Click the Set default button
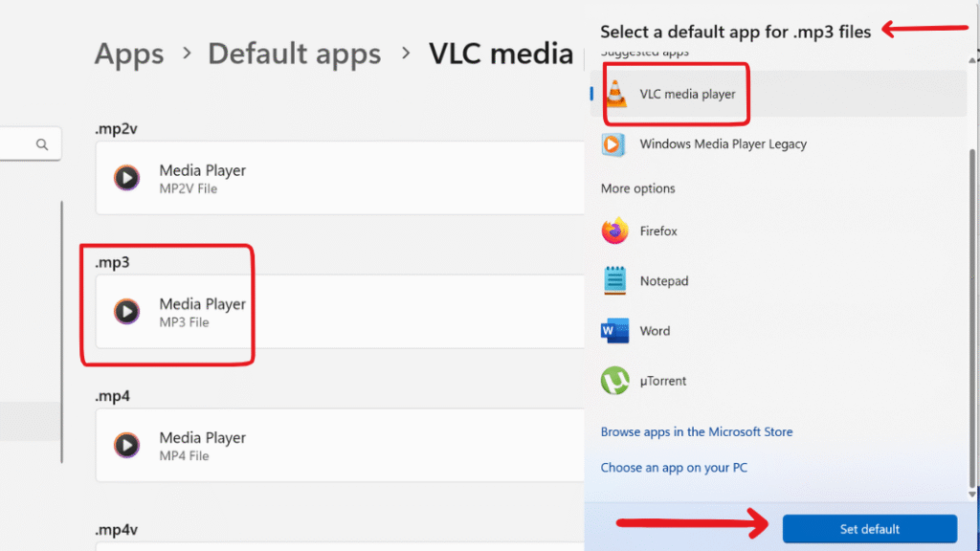Viewport: 980px width, 551px height. tap(869, 529)
